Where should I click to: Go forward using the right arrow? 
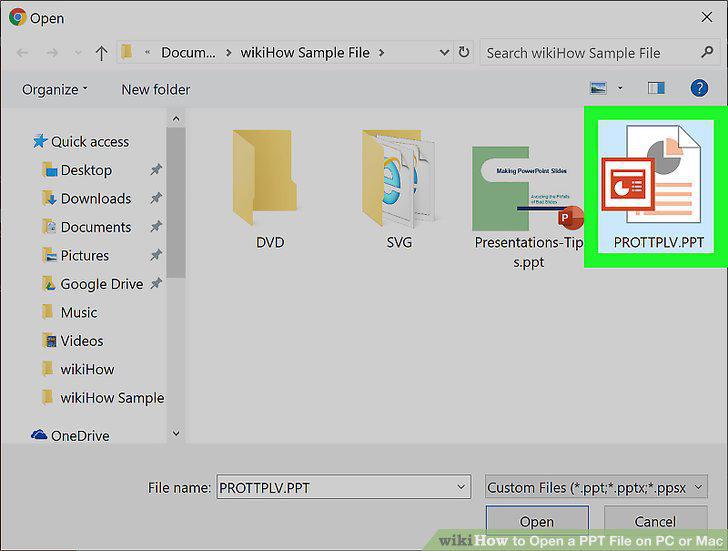pos(52,53)
